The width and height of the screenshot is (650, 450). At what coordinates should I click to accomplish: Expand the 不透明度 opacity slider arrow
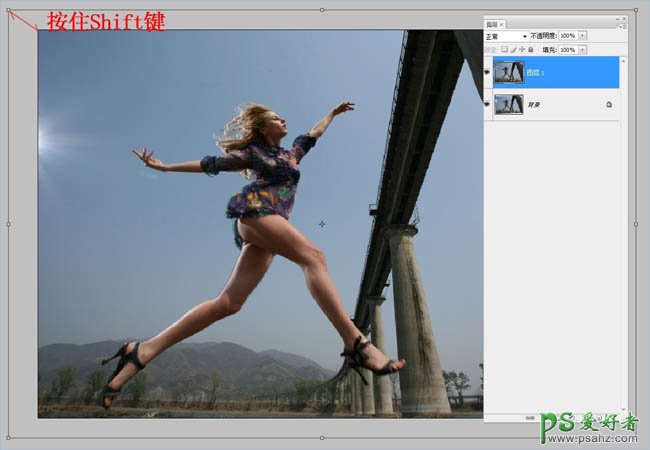[x=583, y=36]
